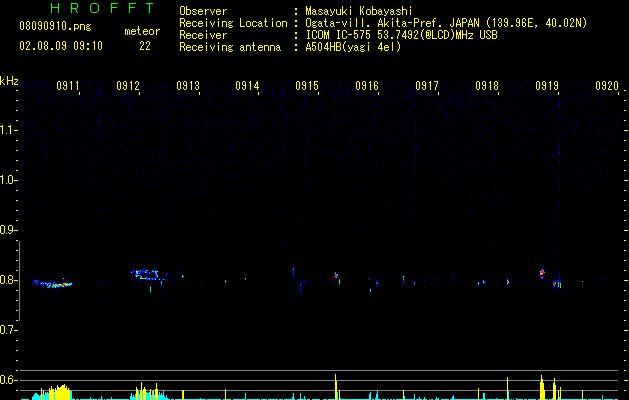The width and height of the screenshot is (629, 400).
Task: Select the Ogata-vill. Akita-Pref. JAPAN location text
Action: [446, 23]
